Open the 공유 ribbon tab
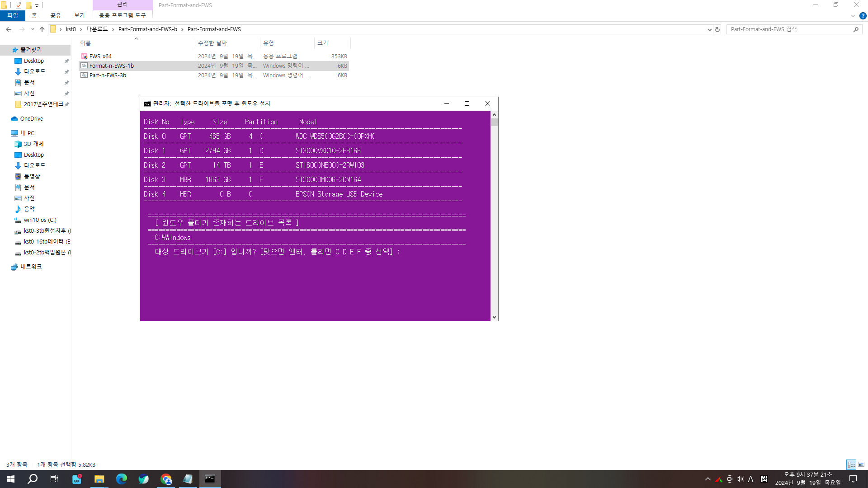 (56, 15)
